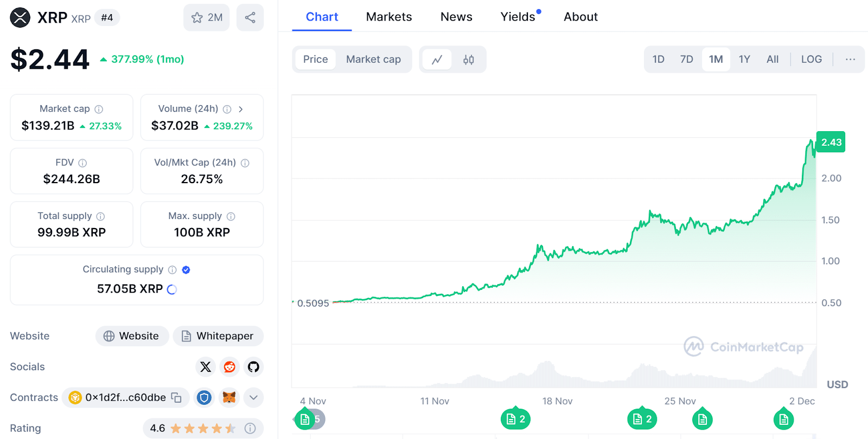Click the 2.43 current price label
This screenshot has height=439, width=868.
(x=831, y=142)
